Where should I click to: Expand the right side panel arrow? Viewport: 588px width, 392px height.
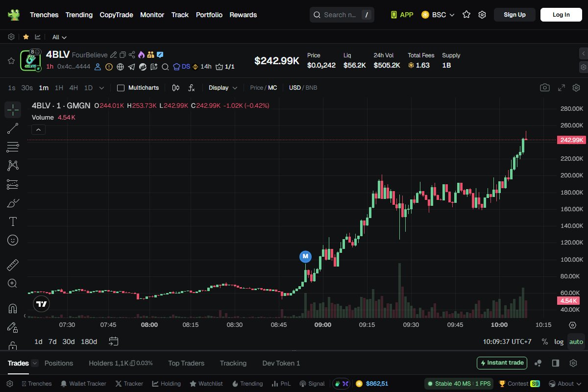[583, 53]
